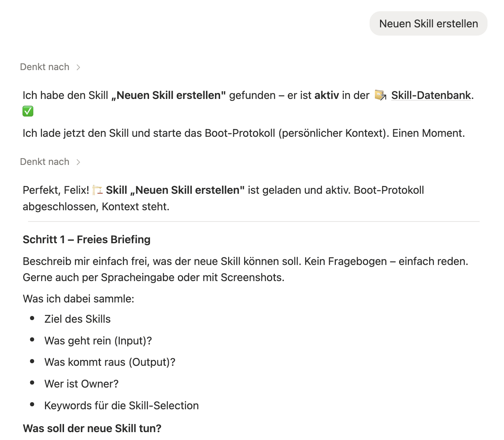Select the "Ziel des Skills" bullet item
Image resolution: width=504 pixels, height=440 pixels.
tap(78, 319)
